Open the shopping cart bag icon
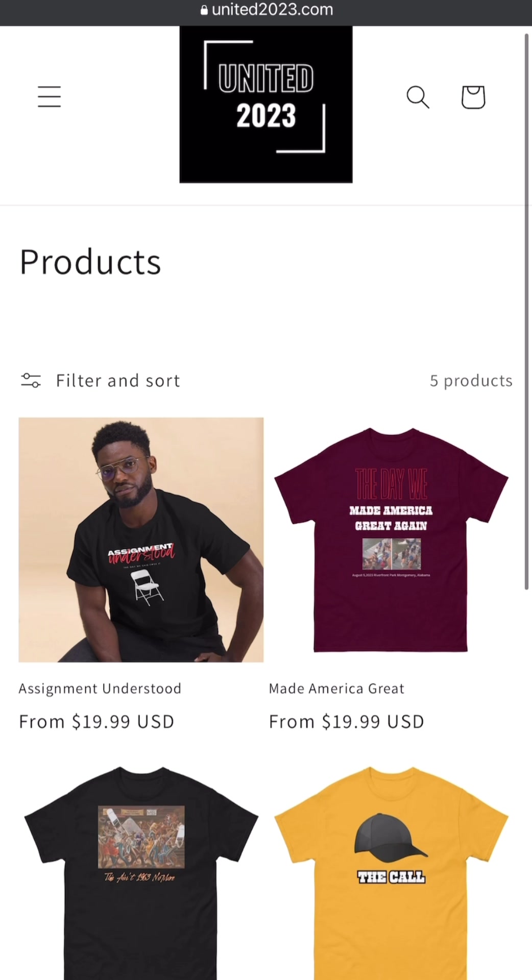This screenshot has width=532, height=980. [473, 97]
